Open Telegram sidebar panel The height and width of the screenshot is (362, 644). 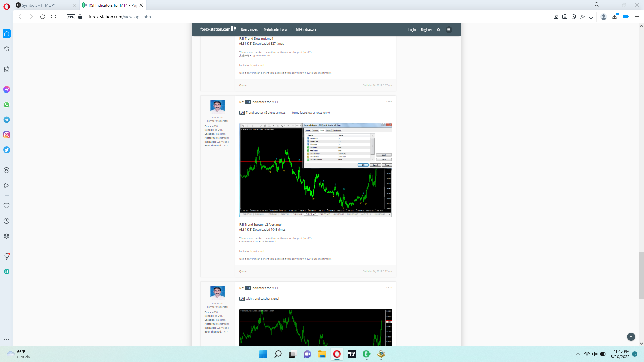point(7,120)
